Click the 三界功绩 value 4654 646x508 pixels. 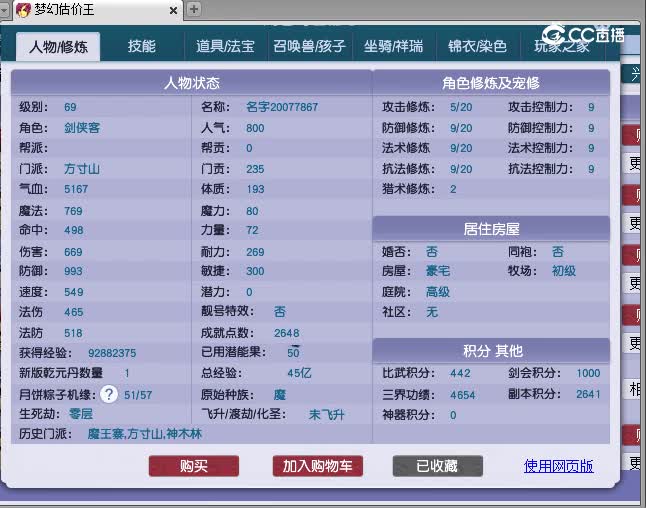click(x=463, y=395)
